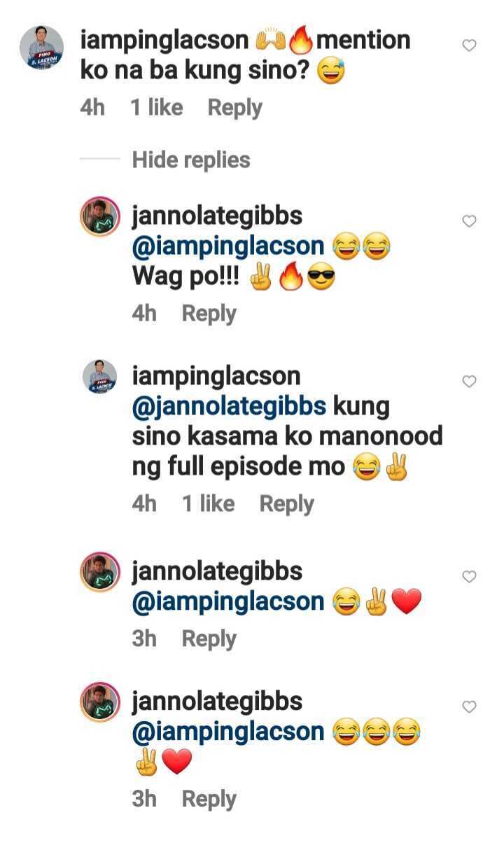This screenshot has width=504, height=843.
Task: Like the top iampinglacson comment with the heart
Action: point(470,46)
